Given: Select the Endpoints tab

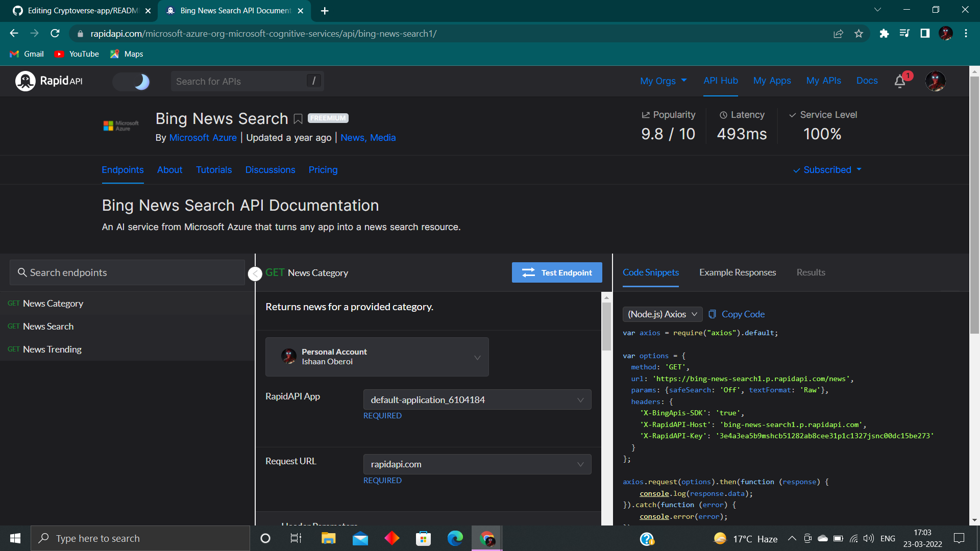Looking at the screenshot, I should (x=122, y=170).
